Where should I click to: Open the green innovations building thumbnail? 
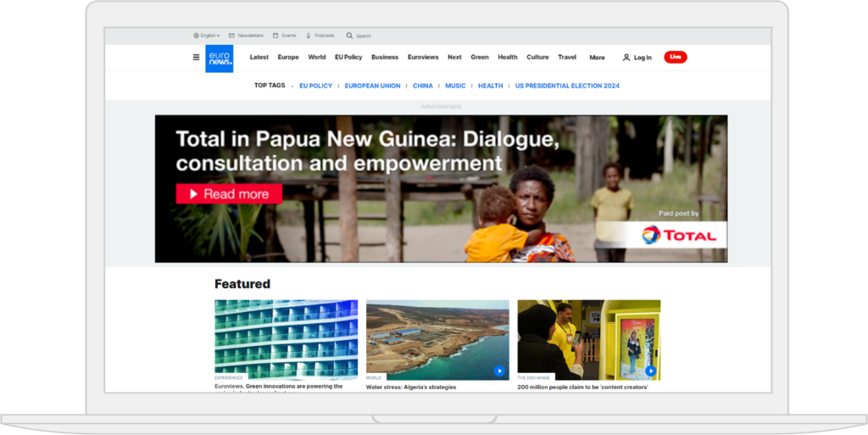286,339
